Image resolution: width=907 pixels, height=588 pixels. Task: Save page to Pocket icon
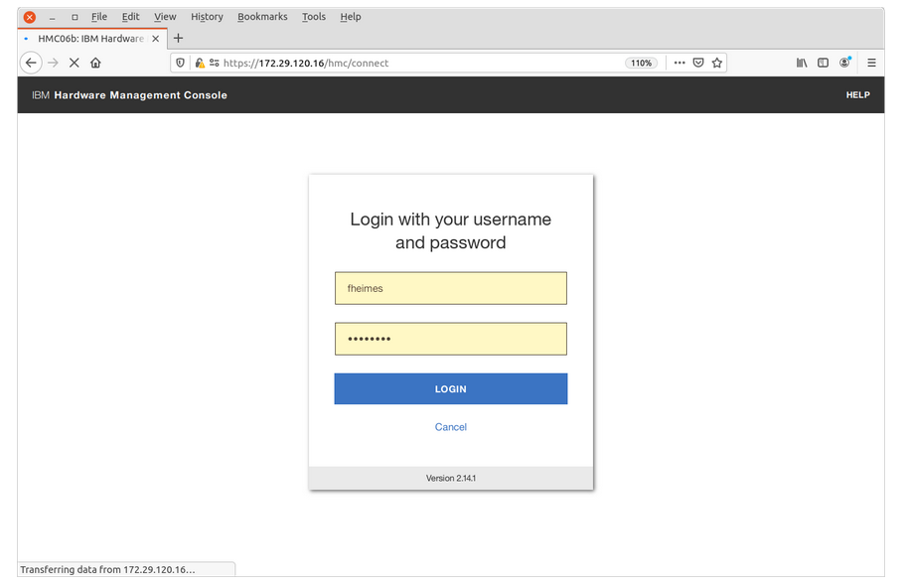698,63
